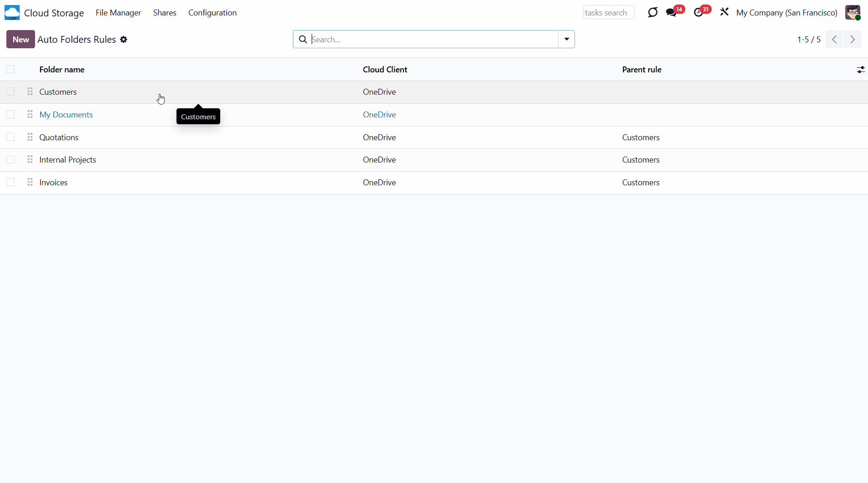
Task: Click the circular chat bubble icon in the top bar
Action: coord(652,13)
